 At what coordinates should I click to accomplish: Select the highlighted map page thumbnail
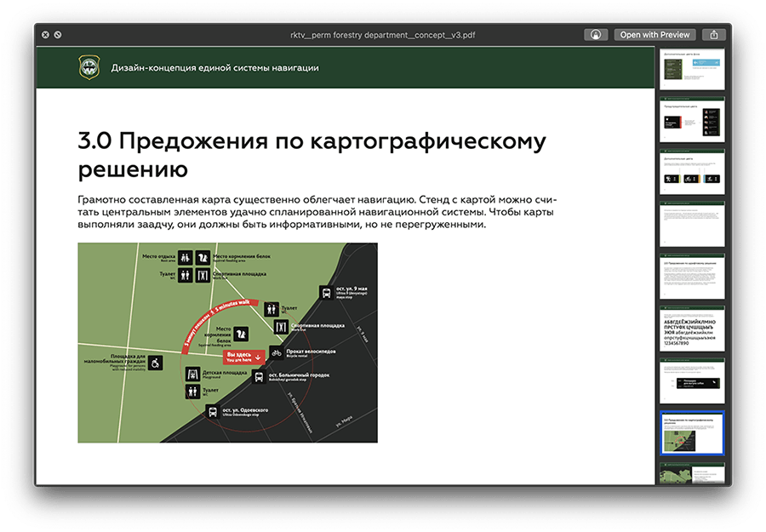pyautogui.click(x=692, y=433)
